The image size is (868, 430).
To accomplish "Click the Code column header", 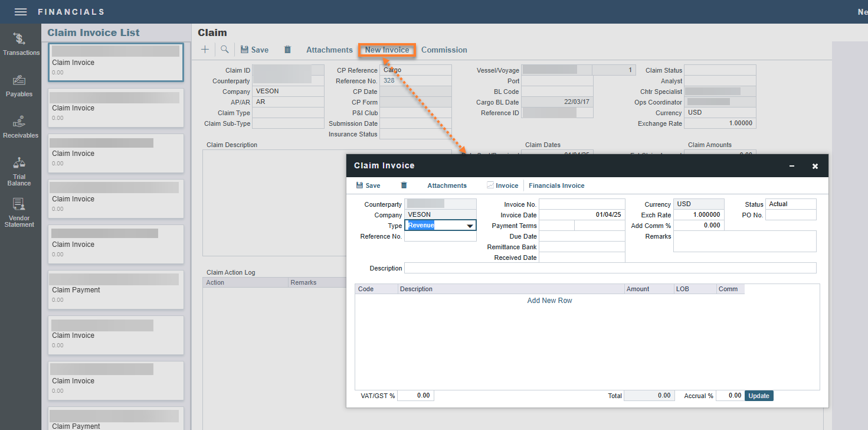I will (376, 289).
